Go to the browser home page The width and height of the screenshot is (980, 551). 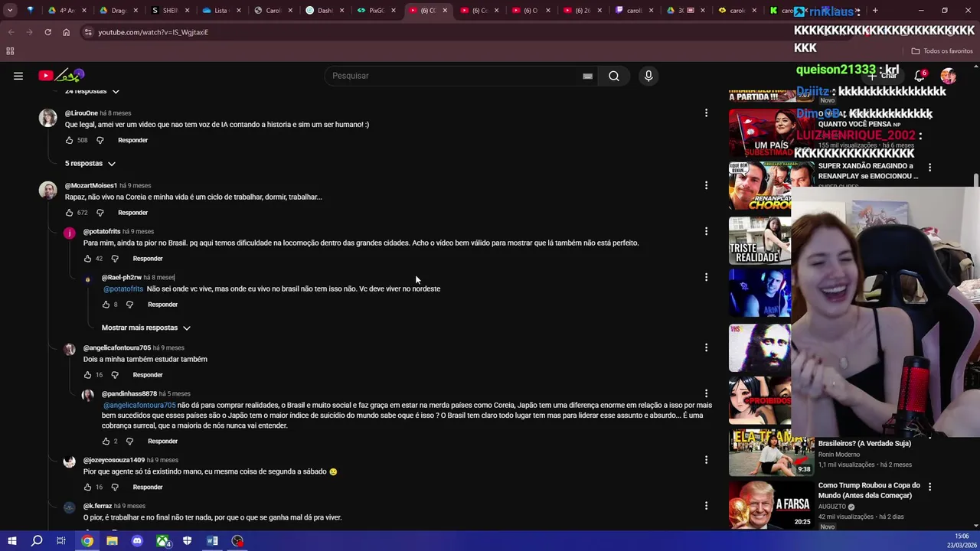click(x=66, y=32)
